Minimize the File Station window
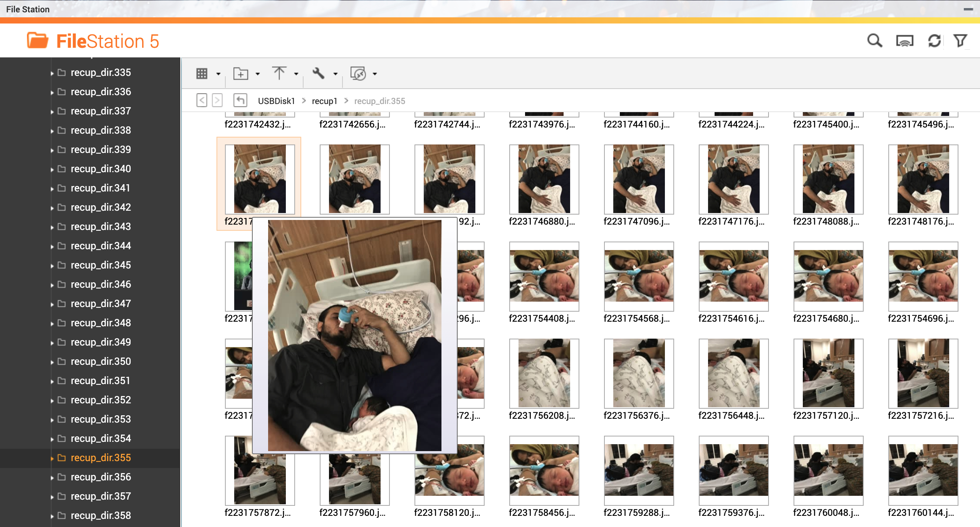Viewport: 980px width, 527px height. (x=968, y=9)
